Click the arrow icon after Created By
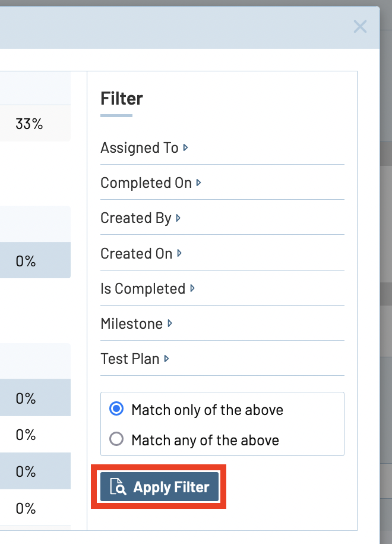392x544 pixels. pyautogui.click(x=179, y=218)
